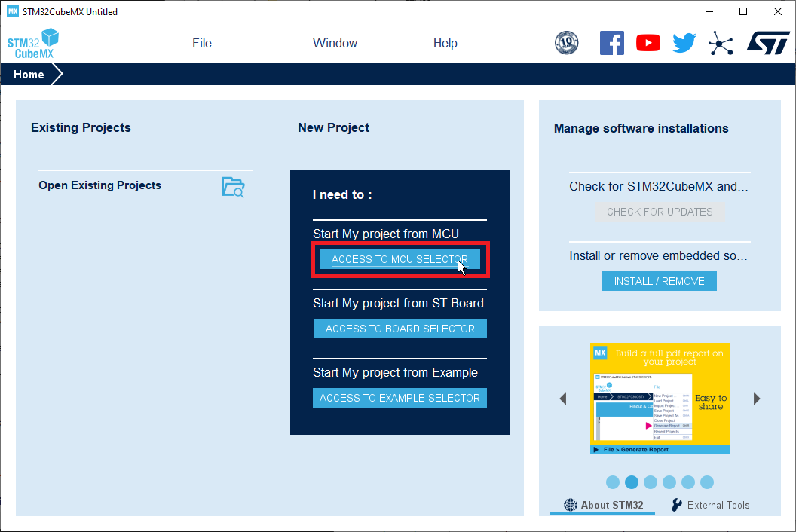Click ACCESS TO MCU SELECTOR button

(400, 259)
